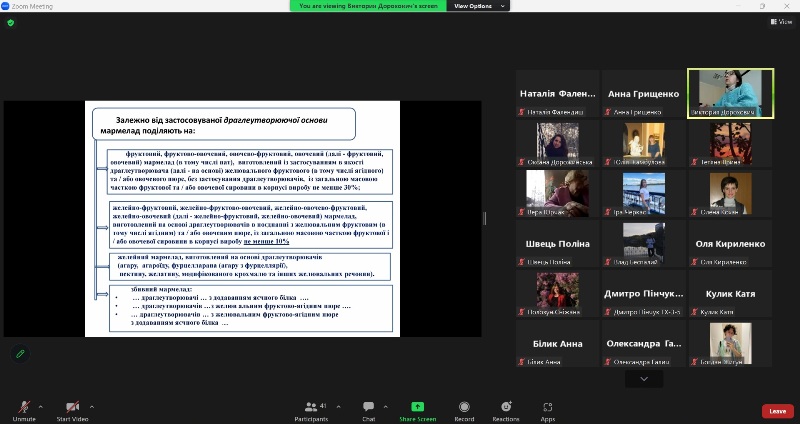
Task: Click the divider handle beside the gallery
Action: 486,218
